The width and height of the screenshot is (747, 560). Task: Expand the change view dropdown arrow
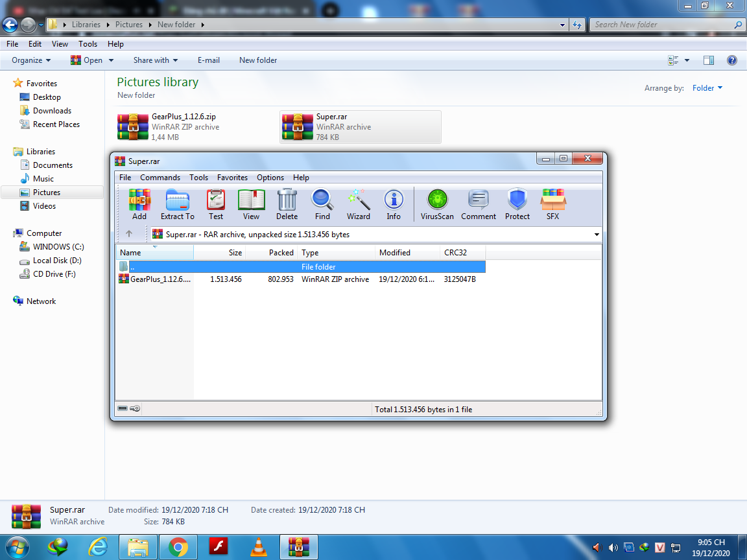(687, 60)
